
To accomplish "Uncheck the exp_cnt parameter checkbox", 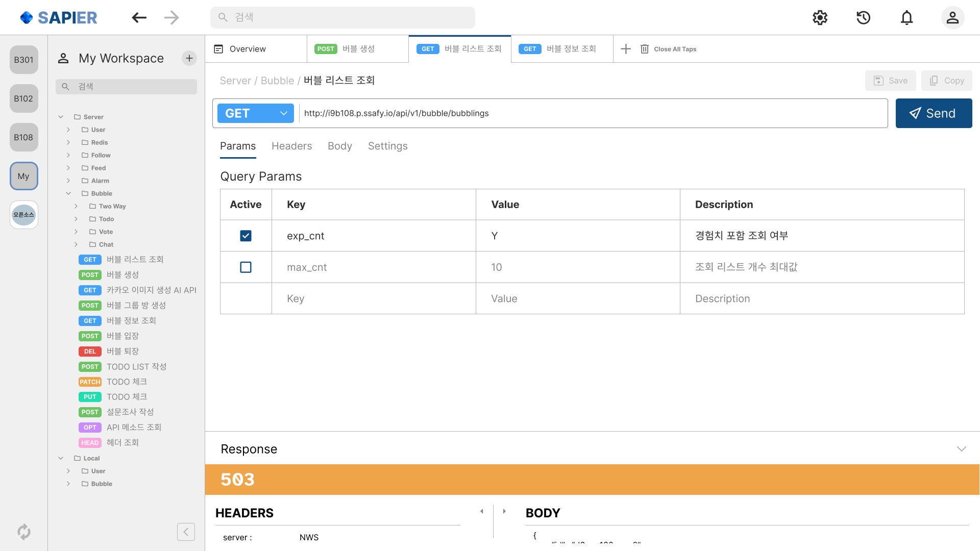I will point(246,236).
